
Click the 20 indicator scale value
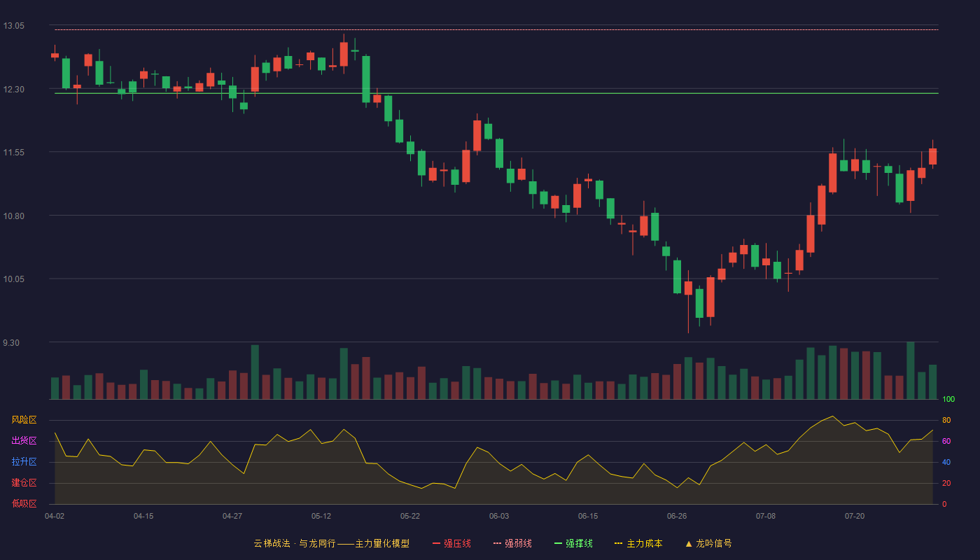[946, 483]
